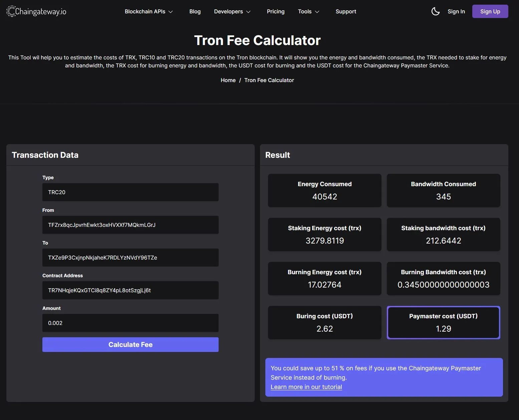Image resolution: width=519 pixels, height=420 pixels.
Task: Open the Blog page
Action: tap(195, 11)
